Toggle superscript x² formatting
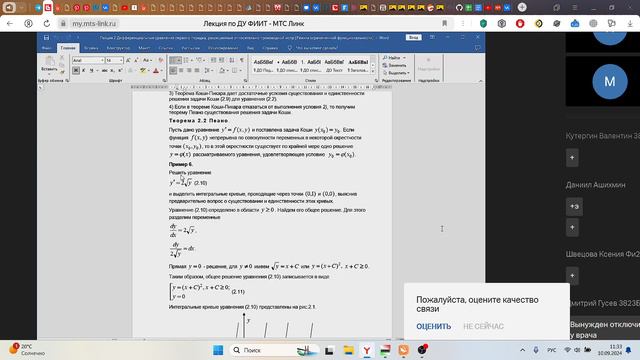The height and width of the screenshot is (360, 640). [x=120, y=71]
